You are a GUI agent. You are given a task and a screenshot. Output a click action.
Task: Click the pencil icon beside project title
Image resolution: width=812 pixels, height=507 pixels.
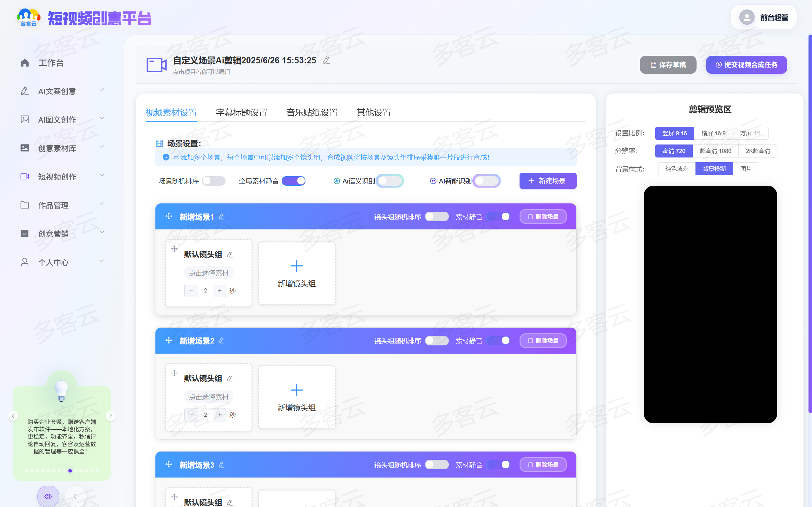pos(326,60)
